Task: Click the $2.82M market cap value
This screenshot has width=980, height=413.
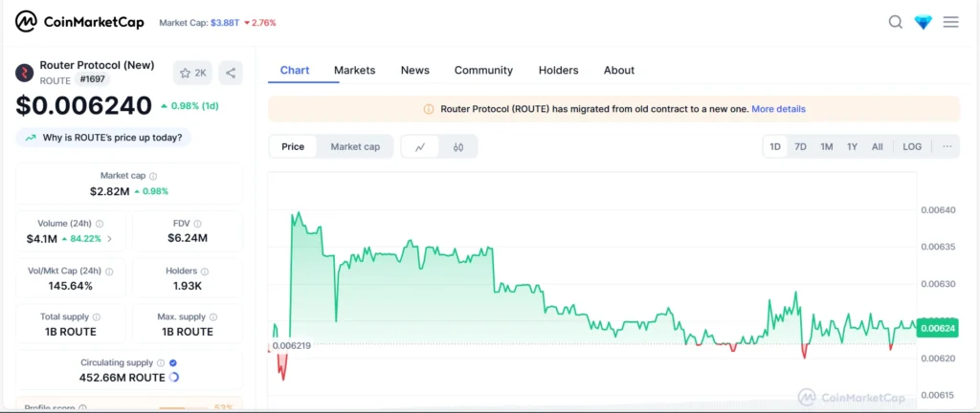Action: pyautogui.click(x=109, y=191)
